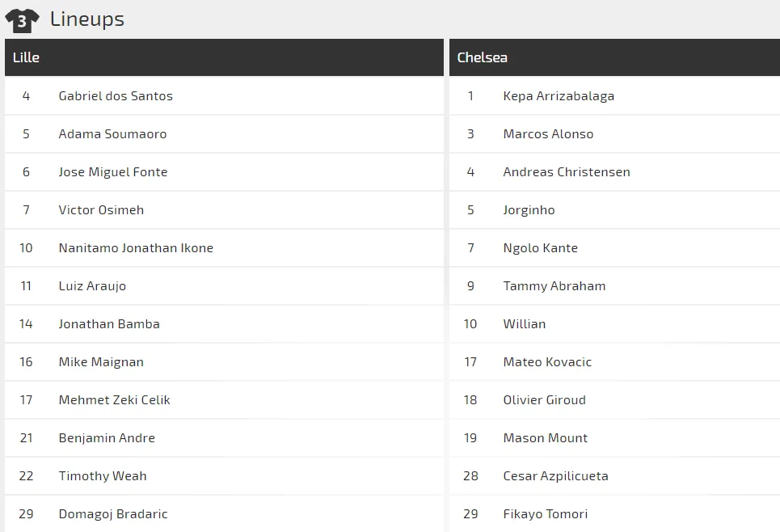Click on Marcos Alonso
This screenshot has width=780, height=532.
tap(548, 134)
